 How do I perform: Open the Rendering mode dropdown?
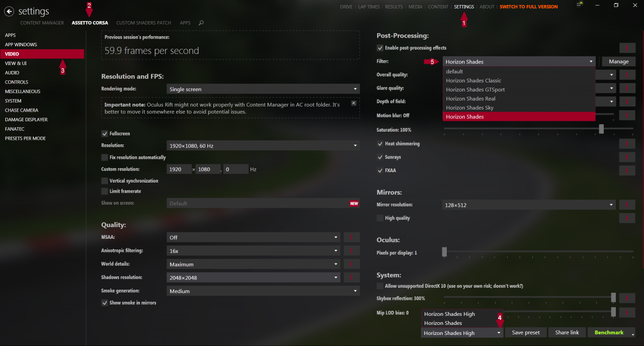pos(263,89)
